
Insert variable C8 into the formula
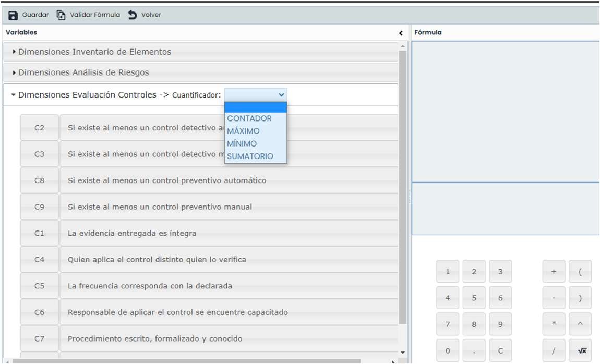click(40, 180)
